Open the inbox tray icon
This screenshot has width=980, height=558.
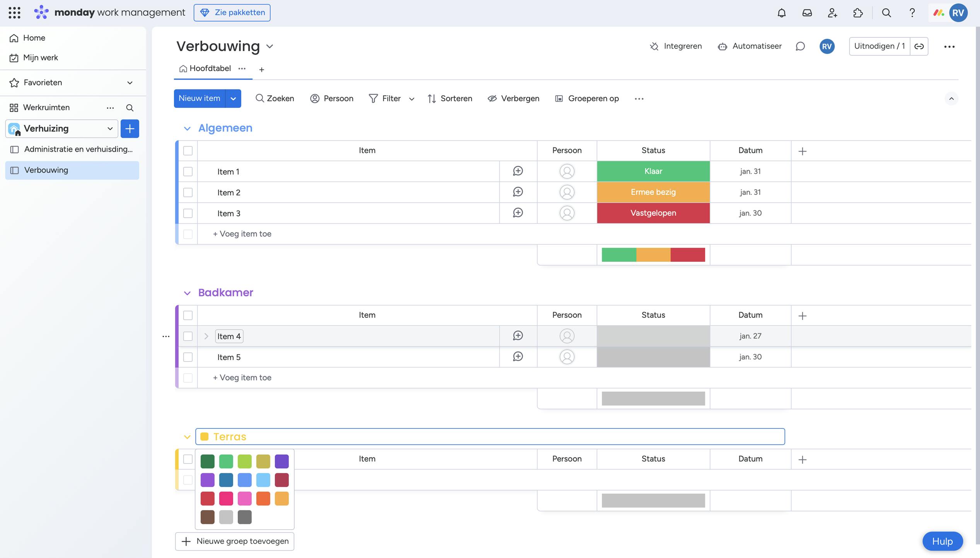[807, 13]
